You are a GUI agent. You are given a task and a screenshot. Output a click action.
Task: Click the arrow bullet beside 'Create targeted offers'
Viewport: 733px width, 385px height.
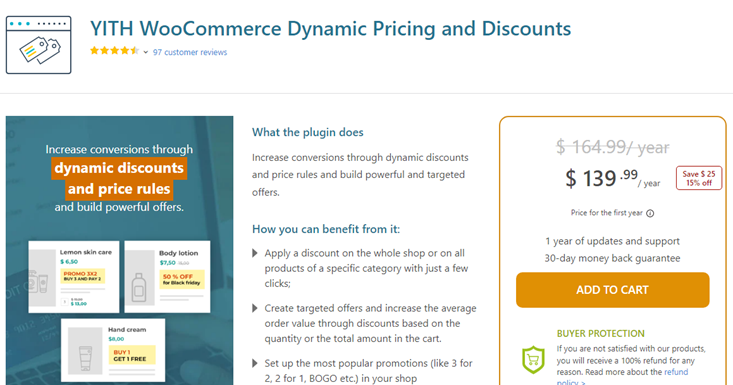[255, 308]
